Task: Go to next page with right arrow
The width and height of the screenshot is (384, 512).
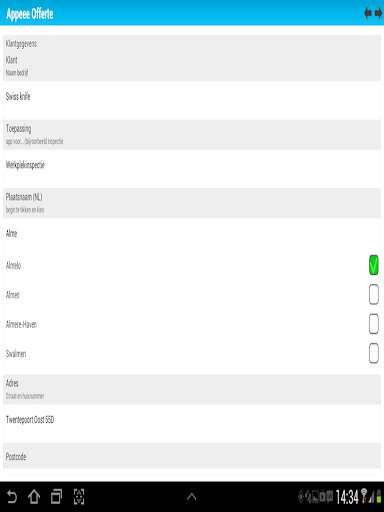Action: pos(378,13)
